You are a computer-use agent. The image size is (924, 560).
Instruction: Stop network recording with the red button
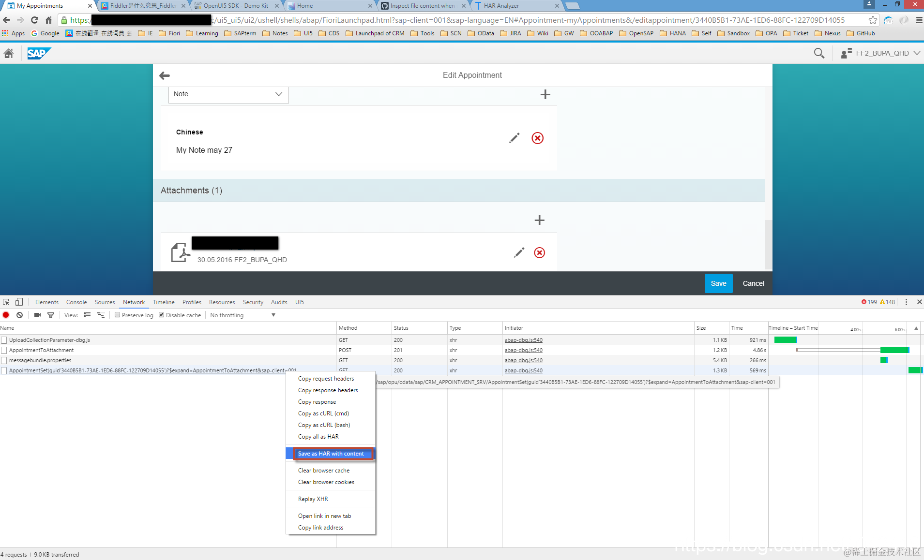(x=6, y=315)
